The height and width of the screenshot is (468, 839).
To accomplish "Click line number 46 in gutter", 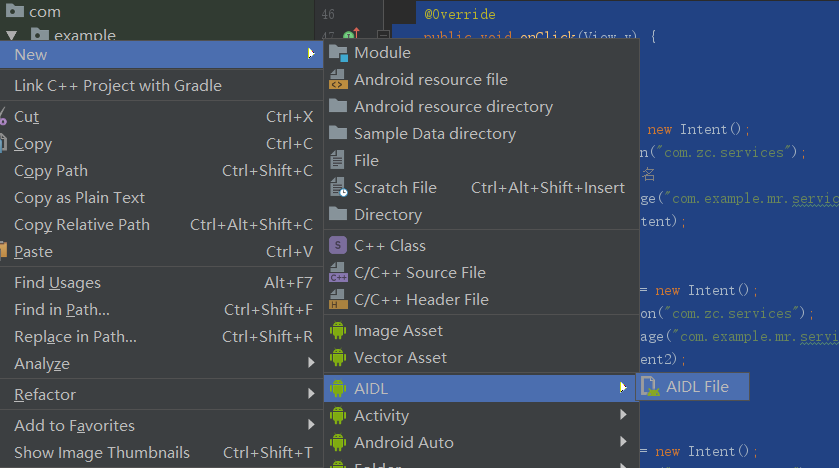I will (328, 14).
